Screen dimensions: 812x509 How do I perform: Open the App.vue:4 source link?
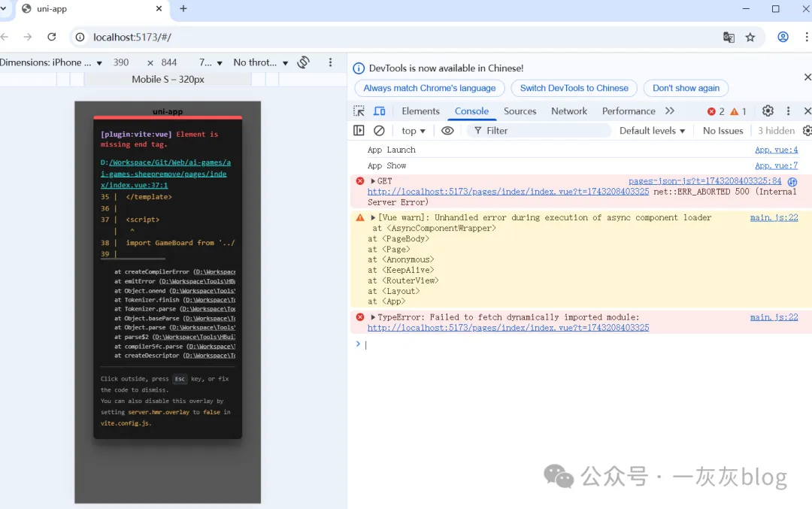(x=776, y=150)
